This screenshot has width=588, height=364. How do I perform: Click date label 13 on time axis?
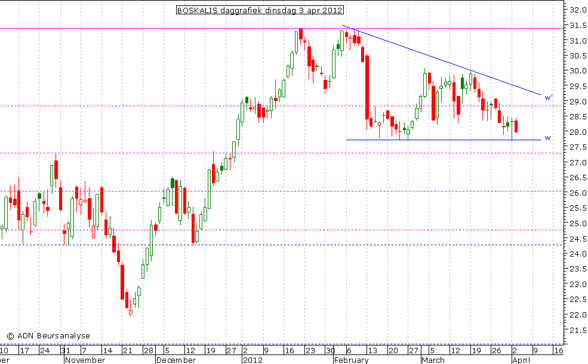(x=372, y=351)
